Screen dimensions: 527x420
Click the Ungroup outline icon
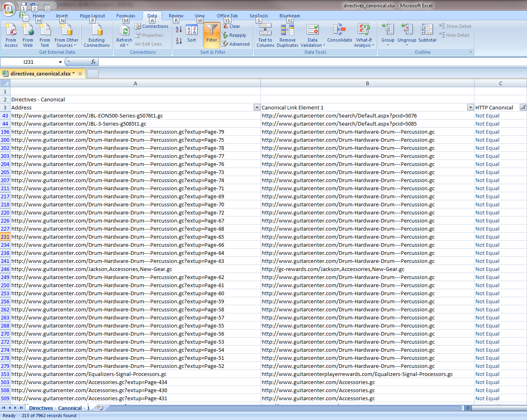click(x=407, y=30)
